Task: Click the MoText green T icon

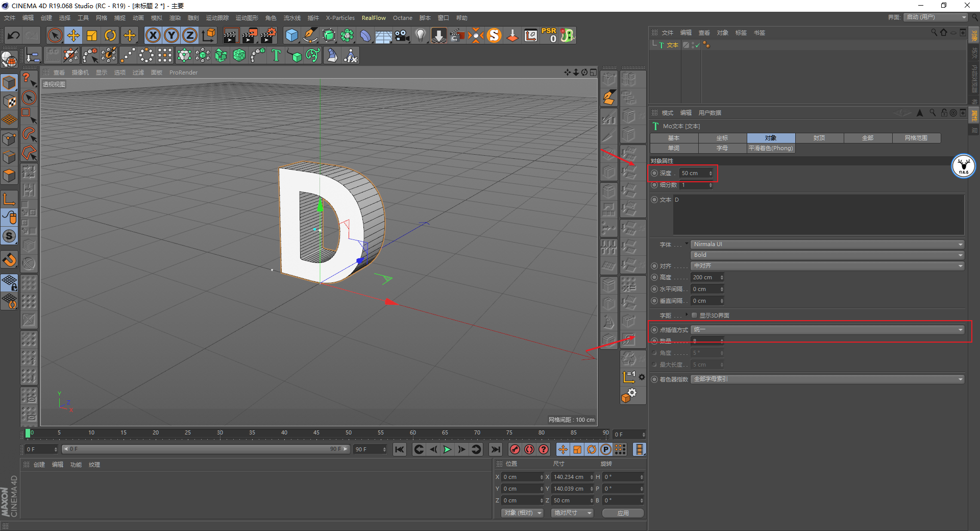Action: (x=276, y=55)
